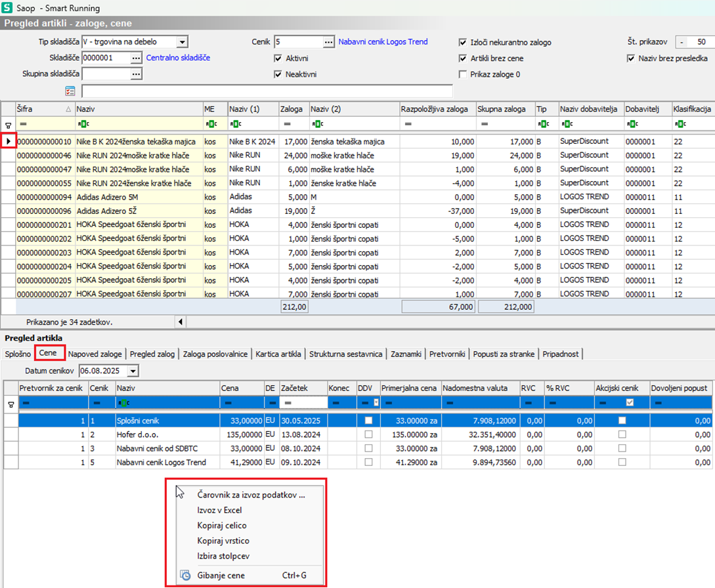715x588 pixels.
Task: Sort by Razpoložljiva zaloga column header
Action: pos(437,109)
